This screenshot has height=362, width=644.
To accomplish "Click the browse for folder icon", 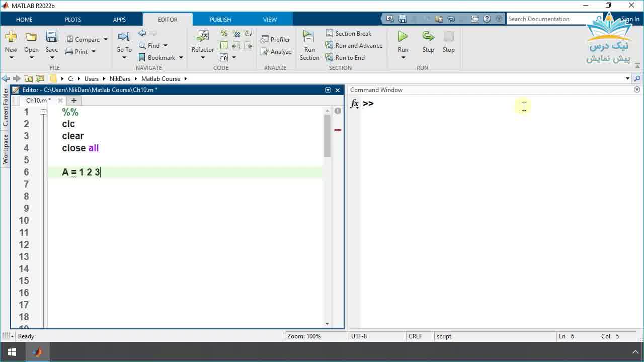I will click(40, 78).
